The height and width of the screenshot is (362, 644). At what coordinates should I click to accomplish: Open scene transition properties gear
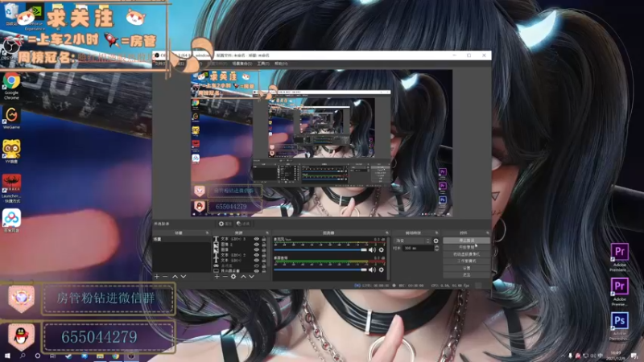(x=436, y=241)
